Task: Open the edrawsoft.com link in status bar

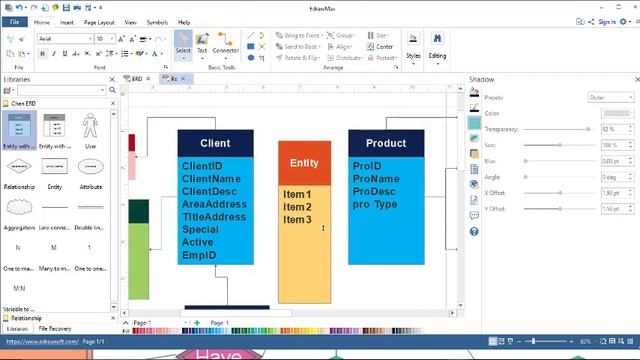Action: pyautogui.click(x=42, y=341)
